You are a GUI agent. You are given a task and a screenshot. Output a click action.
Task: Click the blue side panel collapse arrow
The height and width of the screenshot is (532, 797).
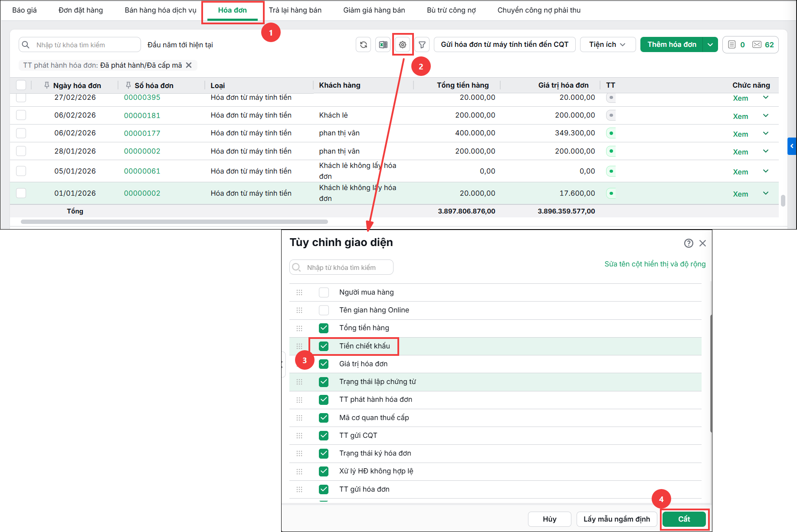tap(792, 146)
